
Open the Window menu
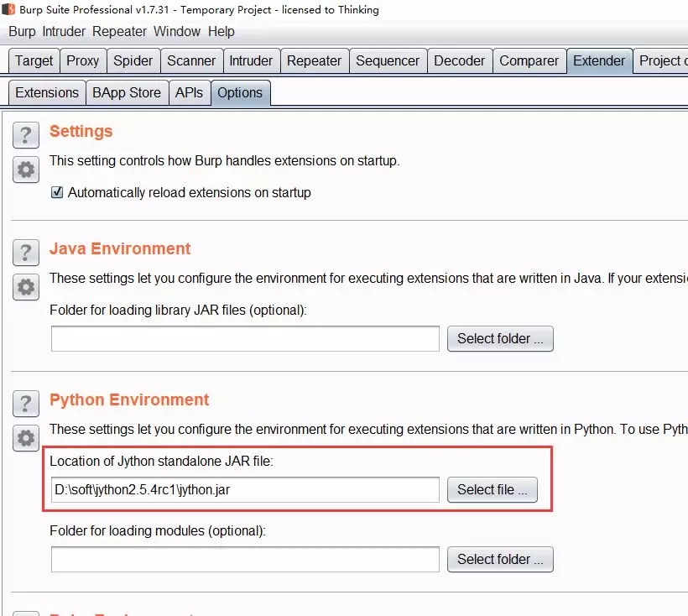tap(177, 32)
